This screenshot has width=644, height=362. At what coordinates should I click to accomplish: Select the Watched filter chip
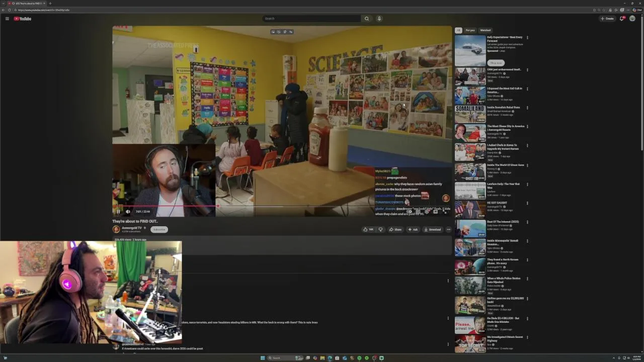click(x=485, y=30)
